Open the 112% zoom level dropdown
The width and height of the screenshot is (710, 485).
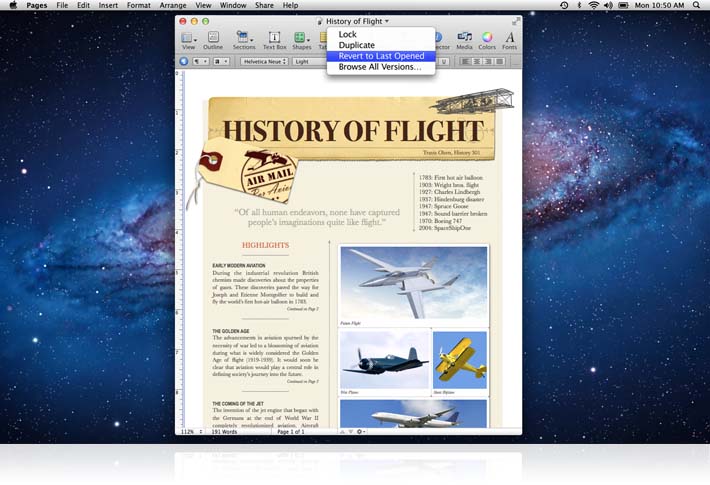tap(190, 431)
